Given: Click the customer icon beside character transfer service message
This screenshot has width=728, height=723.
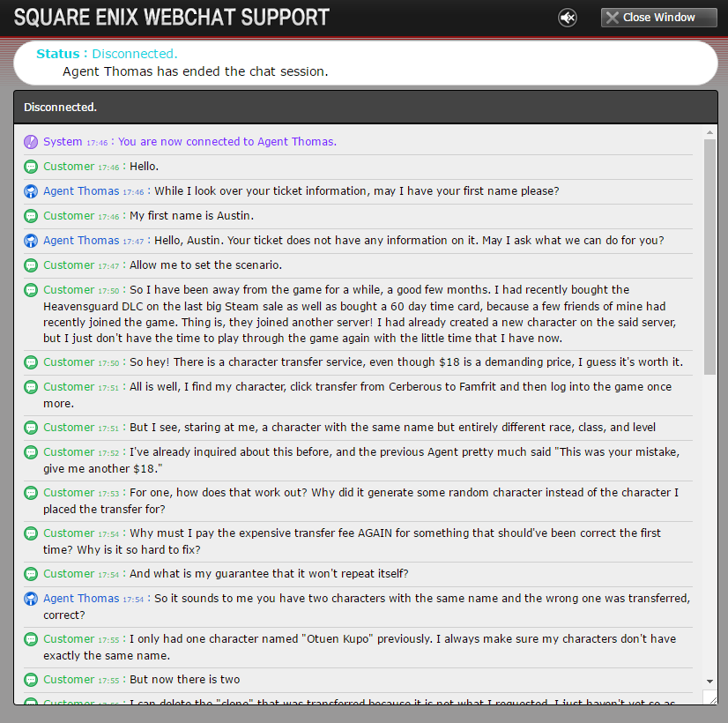Looking at the screenshot, I should click(x=31, y=362).
